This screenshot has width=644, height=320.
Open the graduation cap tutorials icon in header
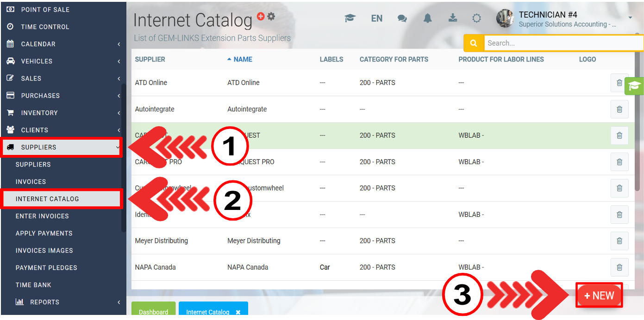tap(350, 18)
